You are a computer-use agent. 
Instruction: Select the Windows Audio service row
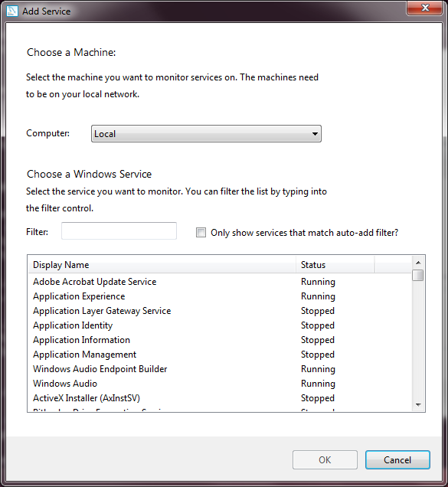click(x=220, y=384)
